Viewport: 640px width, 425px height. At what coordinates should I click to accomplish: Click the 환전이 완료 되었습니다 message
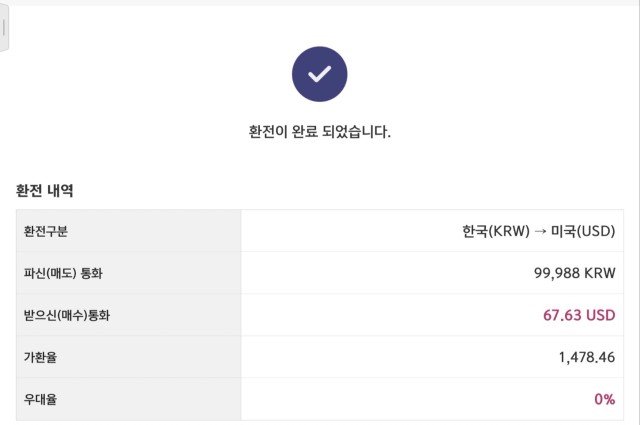pos(319,132)
